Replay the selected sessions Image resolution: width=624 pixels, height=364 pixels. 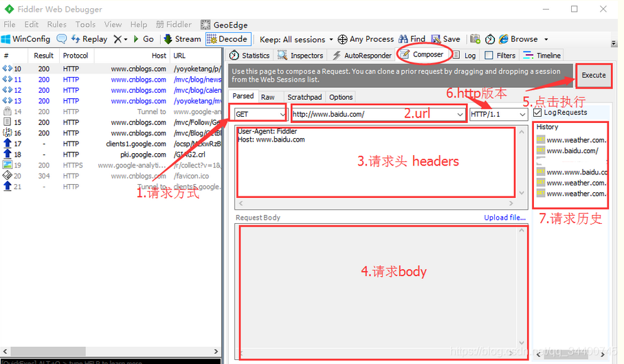(89, 39)
